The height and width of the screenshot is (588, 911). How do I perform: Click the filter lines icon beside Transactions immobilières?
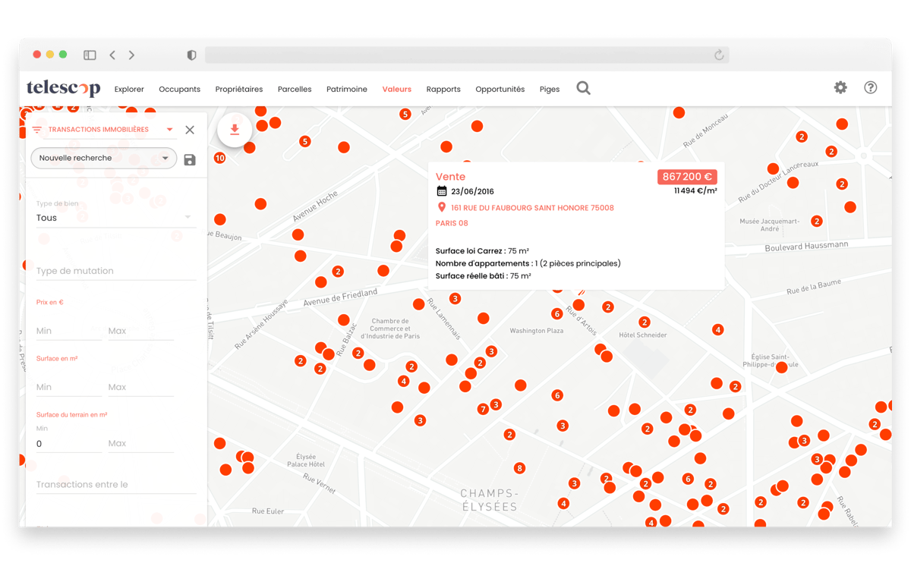36,130
